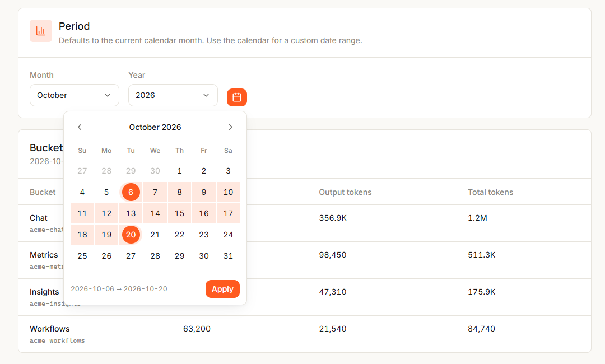The width and height of the screenshot is (605, 364).
Task: Click the Total tokens column header
Action: (x=490, y=192)
